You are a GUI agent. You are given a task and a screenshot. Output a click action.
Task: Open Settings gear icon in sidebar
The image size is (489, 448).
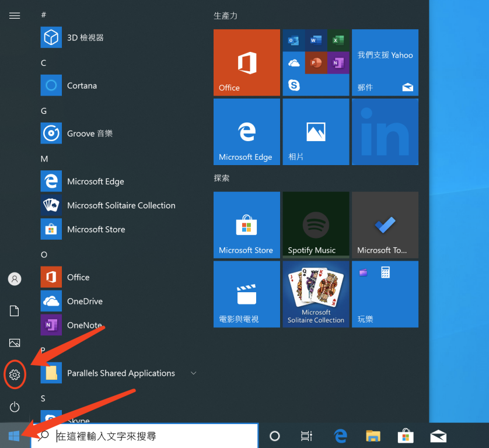point(15,374)
